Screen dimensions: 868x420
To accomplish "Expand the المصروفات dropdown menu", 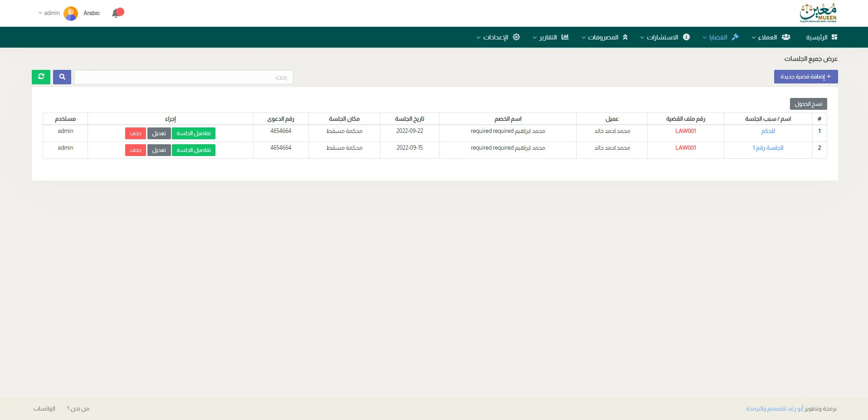I will [603, 37].
